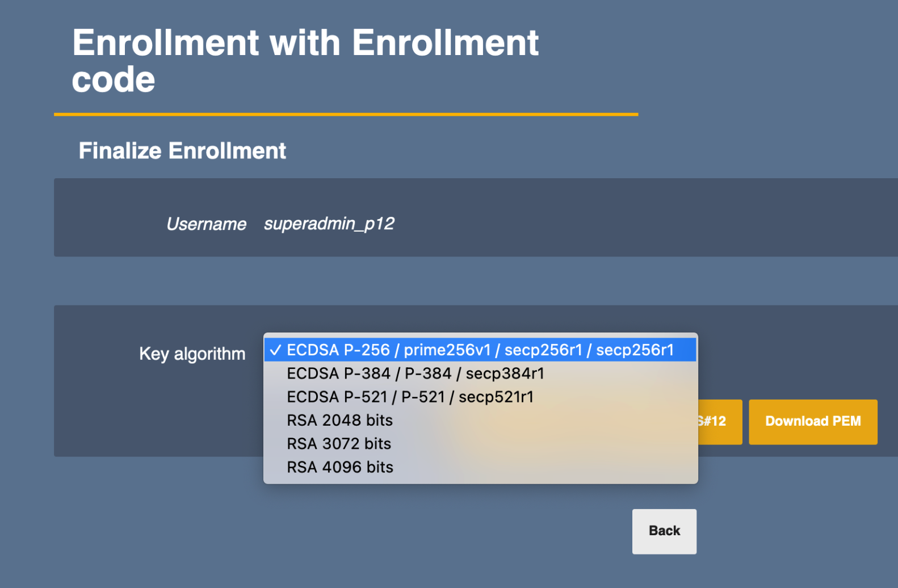Viewport: 898px width, 588px height.
Task: Click the checkmark beside ECDSA P-256
Action: (275, 350)
